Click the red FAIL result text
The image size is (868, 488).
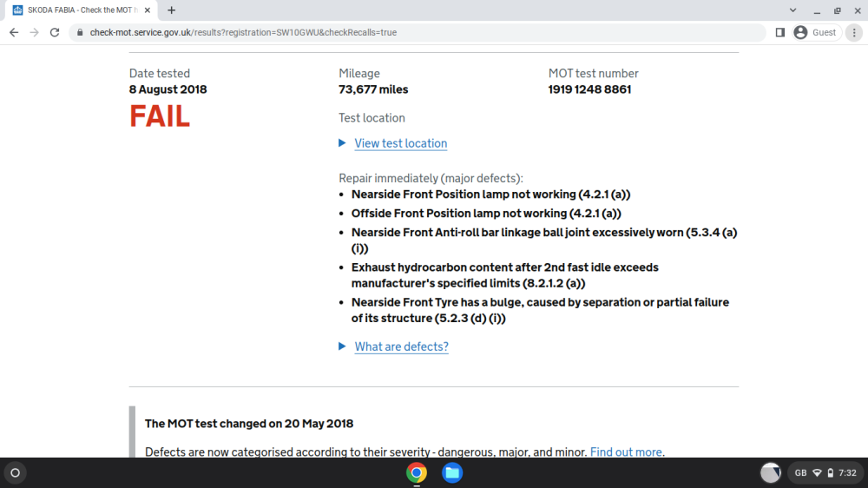160,116
